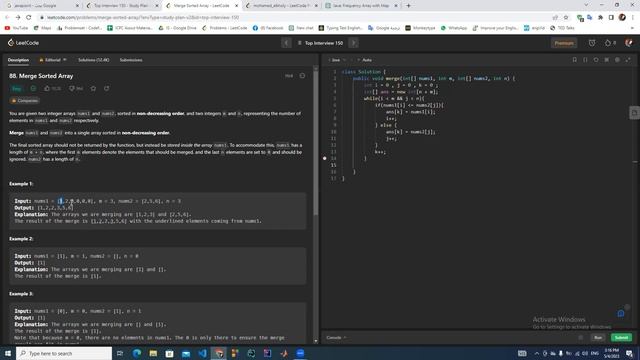Viewport: 640px width, 360px height.
Task: Expand the Editorial tab dropdown arrow
Action: click(64, 60)
